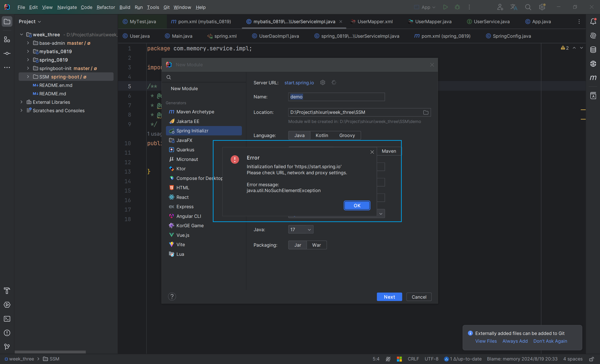Screen dimensions: 600x364
Task: Switch to pom.xml (mybatis_0819) tab
Action: pyautogui.click(x=201, y=21)
